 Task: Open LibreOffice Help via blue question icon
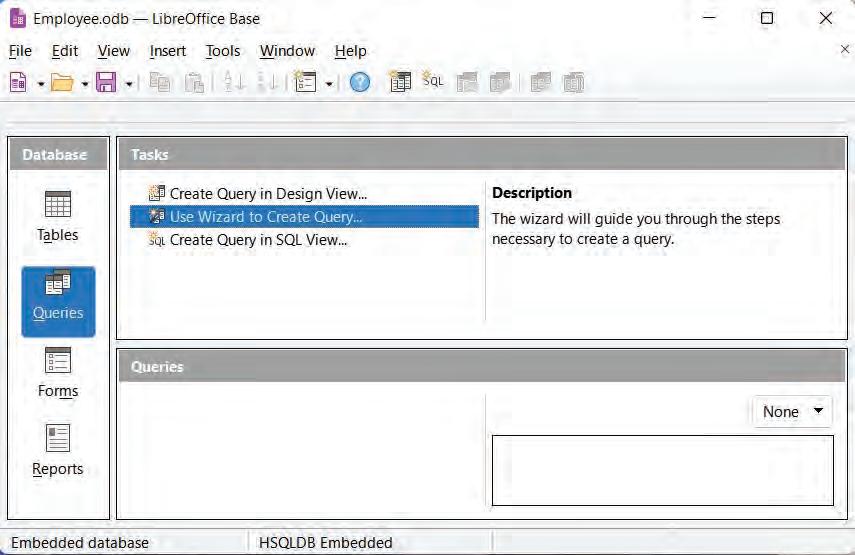tap(360, 83)
